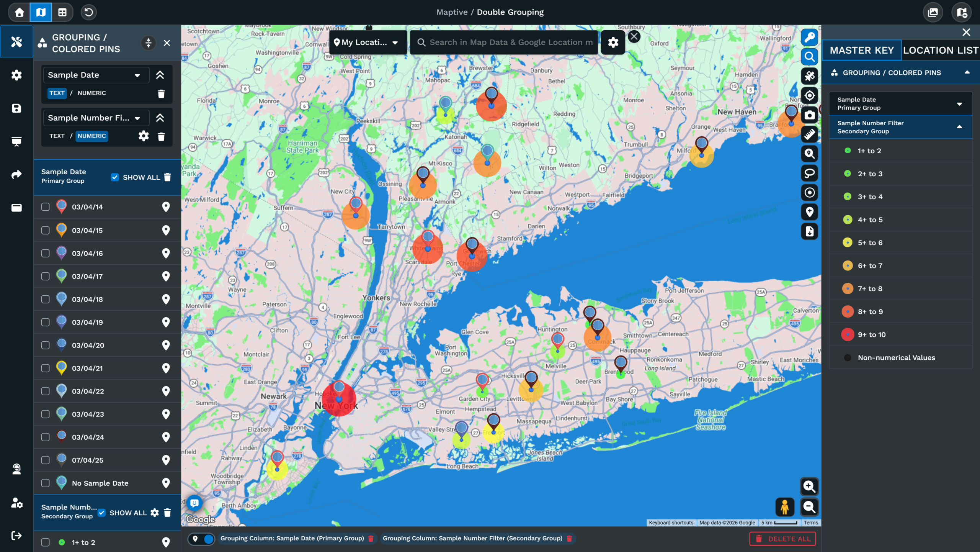Click the Delete All button
Screen dimensions: 980x552
click(782, 539)
